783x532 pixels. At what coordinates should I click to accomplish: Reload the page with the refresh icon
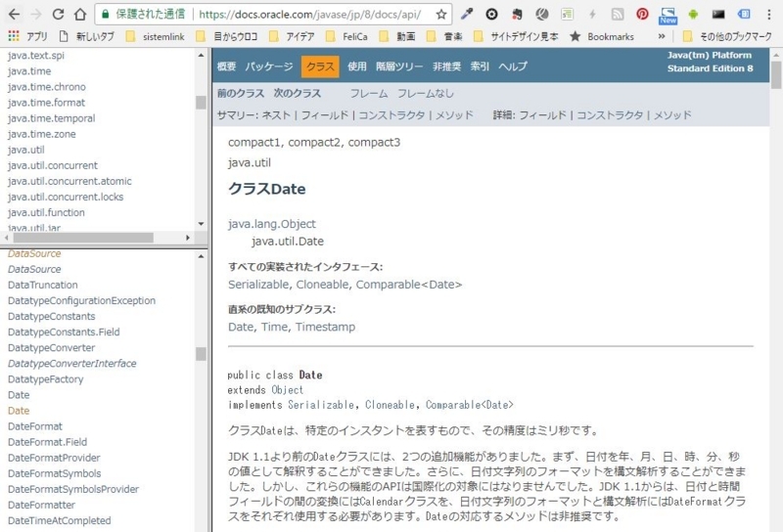pos(58,14)
